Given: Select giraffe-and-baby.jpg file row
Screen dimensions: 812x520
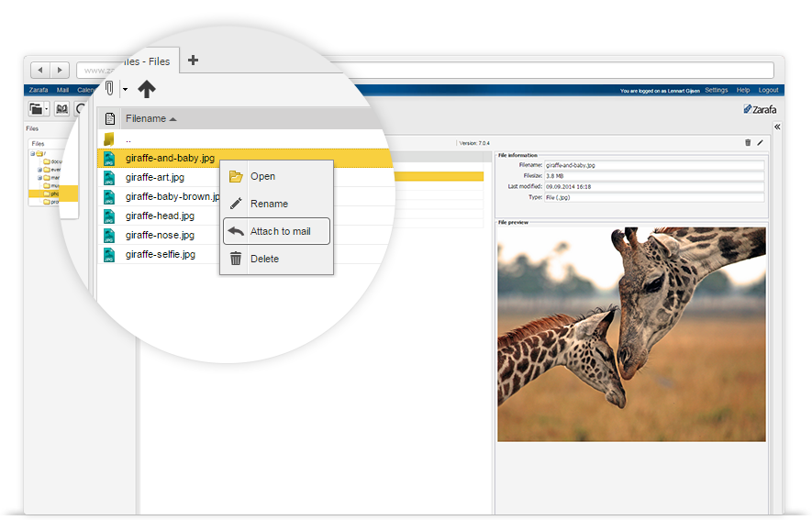Looking at the screenshot, I should (x=244, y=159).
